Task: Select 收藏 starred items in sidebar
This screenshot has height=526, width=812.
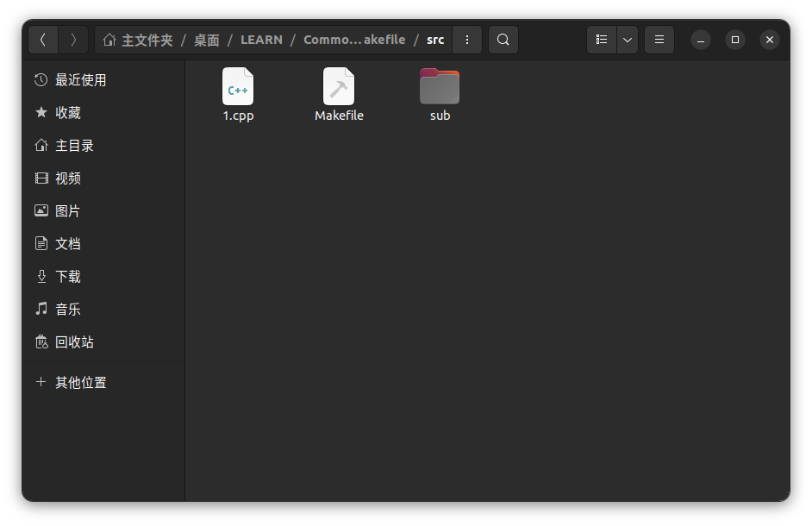Action: coord(67,113)
